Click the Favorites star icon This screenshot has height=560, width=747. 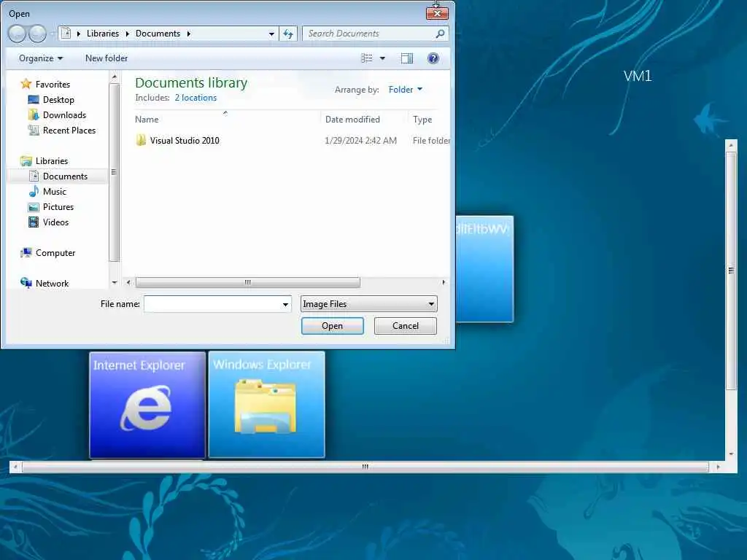point(26,85)
